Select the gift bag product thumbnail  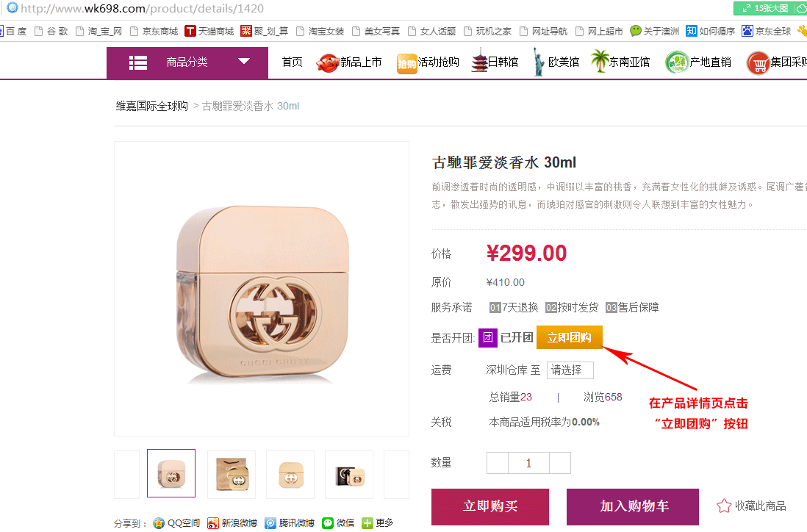click(232, 475)
